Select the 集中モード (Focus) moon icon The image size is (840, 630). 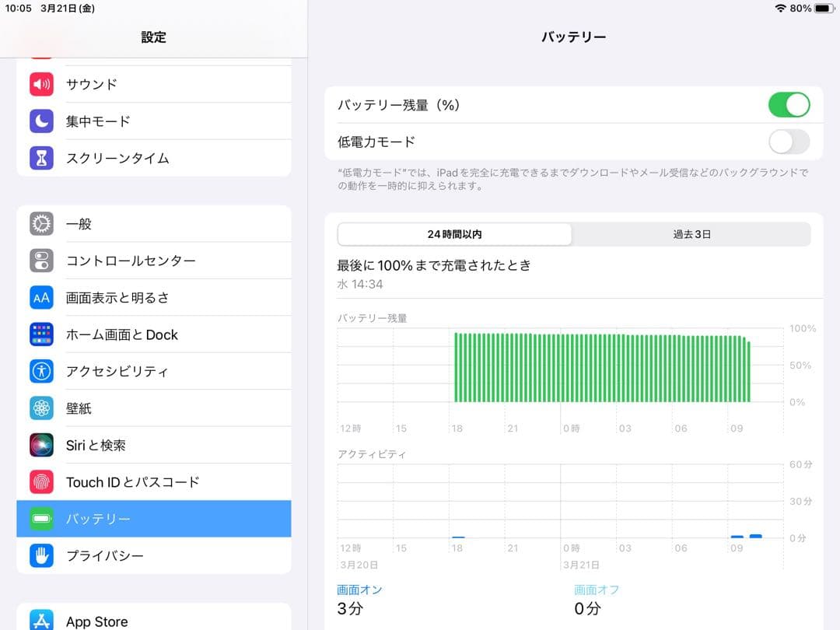coord(41,121)
